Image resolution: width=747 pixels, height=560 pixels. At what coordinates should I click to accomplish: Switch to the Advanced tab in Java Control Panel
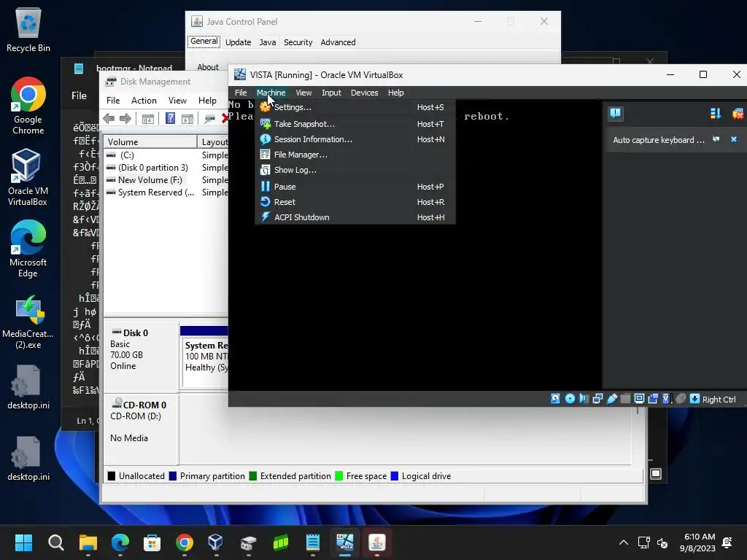(x=338, y=42)
